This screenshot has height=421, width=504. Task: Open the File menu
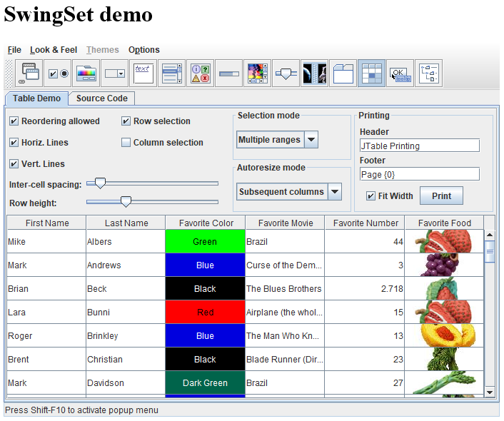(x=14, y=50)
